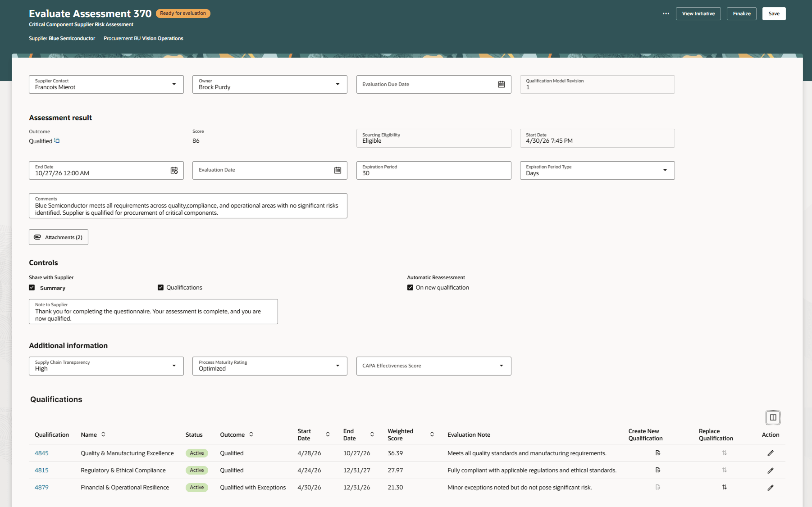Create new qualification for Financial & Operational Resilience
Viewport: 812px width, 507px height.
tap(658, 487)
